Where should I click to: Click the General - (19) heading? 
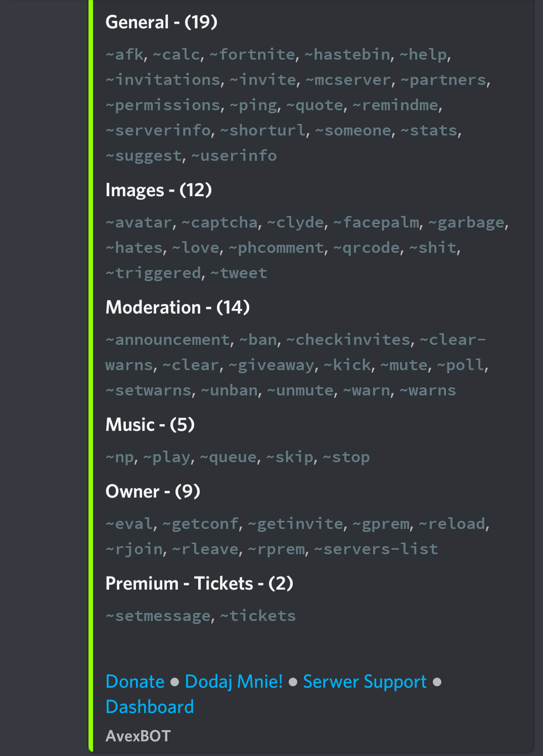pos(161,22)
